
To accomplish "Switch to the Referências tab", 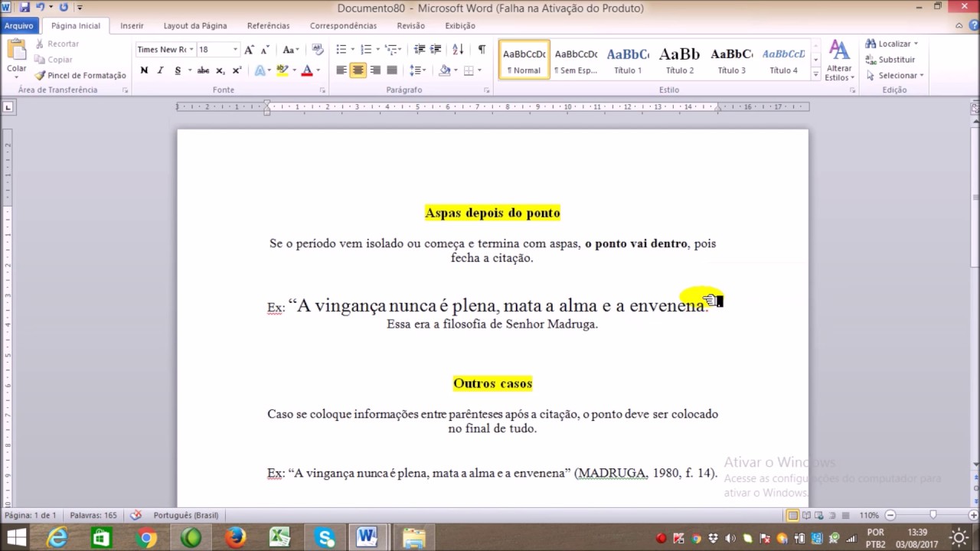I will click(268, 26).
